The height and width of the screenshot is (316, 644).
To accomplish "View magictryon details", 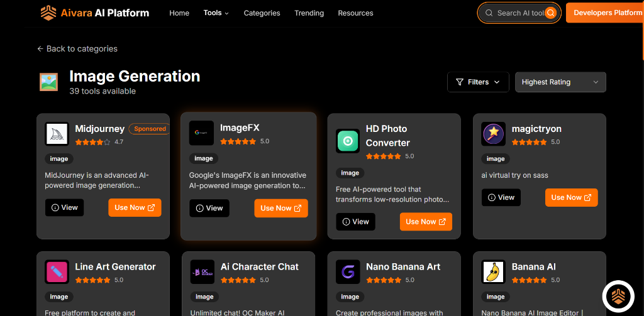I will tap(501, 197).
